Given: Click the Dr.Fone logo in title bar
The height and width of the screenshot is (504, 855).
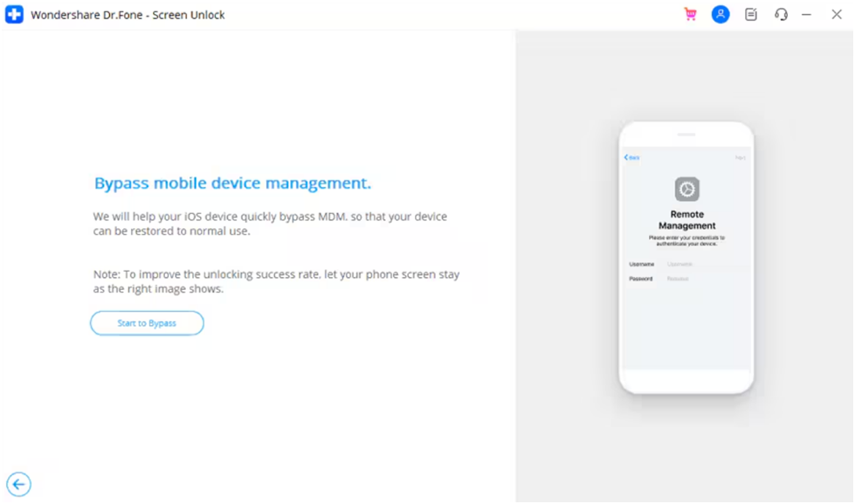Looking at the screenshot, I should pyautogui.click(x=15, y=15).
